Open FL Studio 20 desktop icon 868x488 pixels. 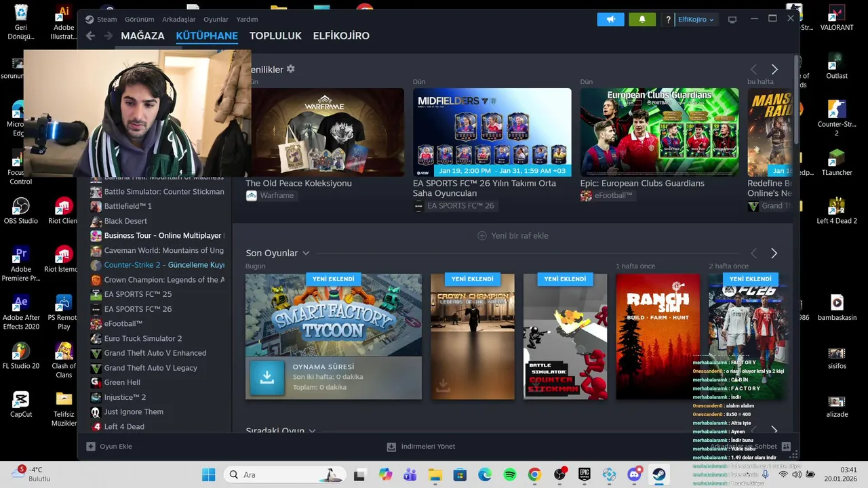click(x=20, y=355)
